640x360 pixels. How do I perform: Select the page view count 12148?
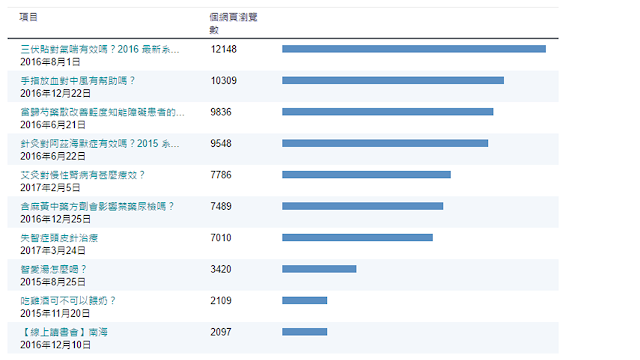[x=224, y=49]
